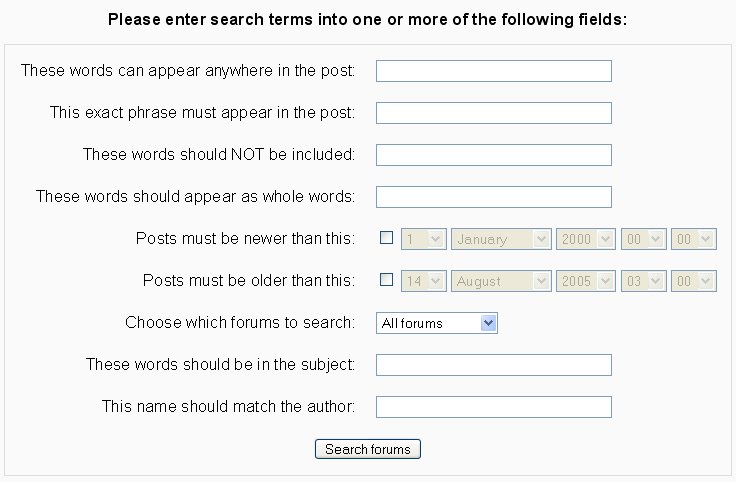Open the year 2000 dropdown

584,239
